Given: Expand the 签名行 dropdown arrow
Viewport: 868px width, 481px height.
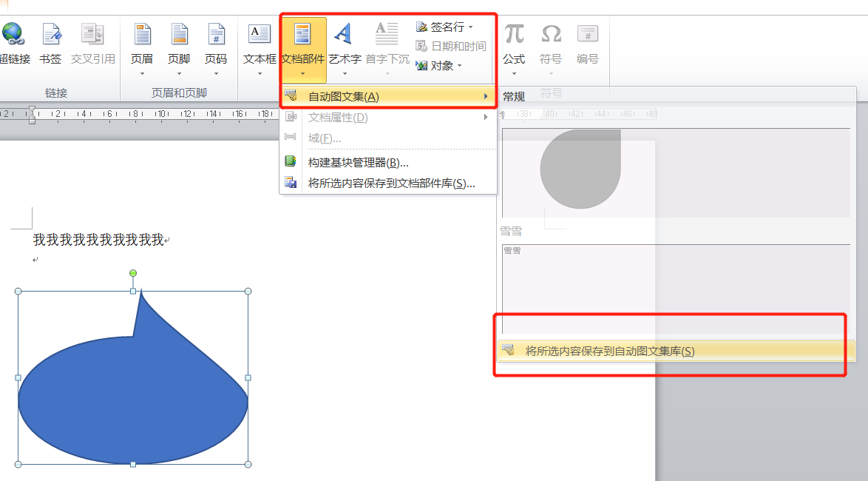Looking at the screenshot, I should [471, 27].
